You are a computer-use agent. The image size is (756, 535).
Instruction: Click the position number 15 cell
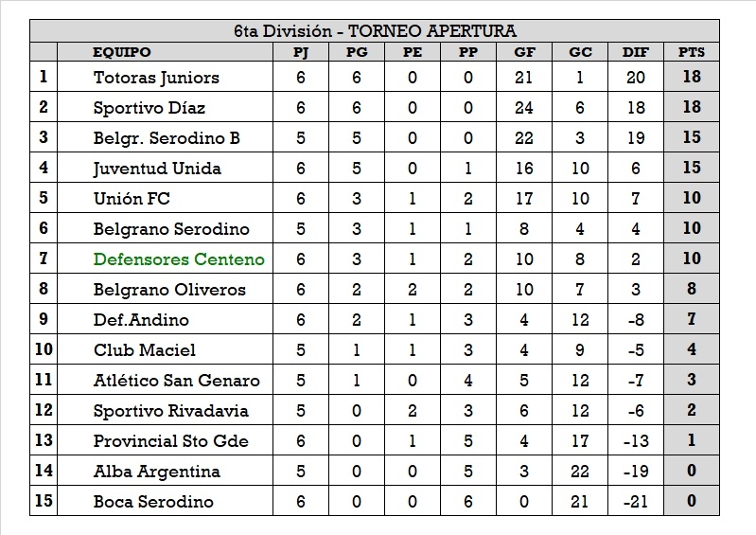(x=44, y=501)
